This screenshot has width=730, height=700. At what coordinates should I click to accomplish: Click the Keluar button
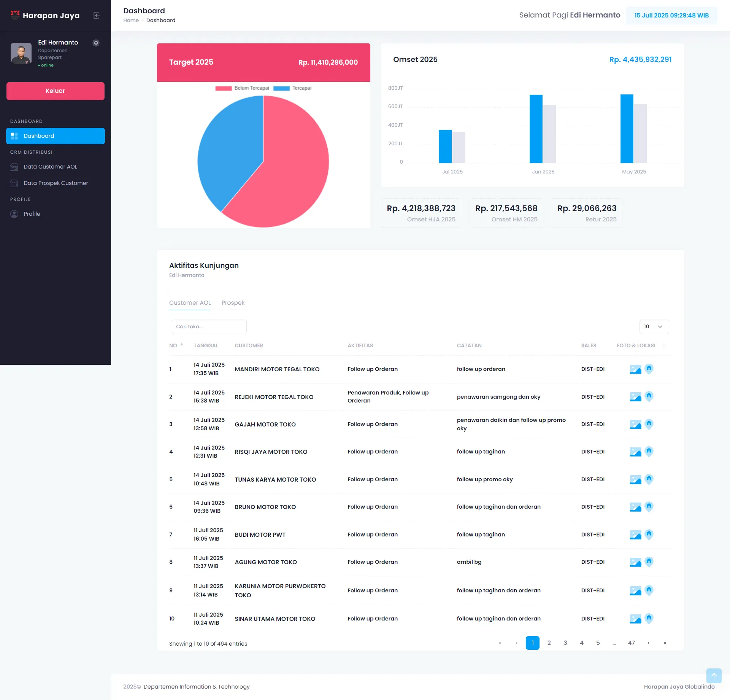tap(56, 91)
